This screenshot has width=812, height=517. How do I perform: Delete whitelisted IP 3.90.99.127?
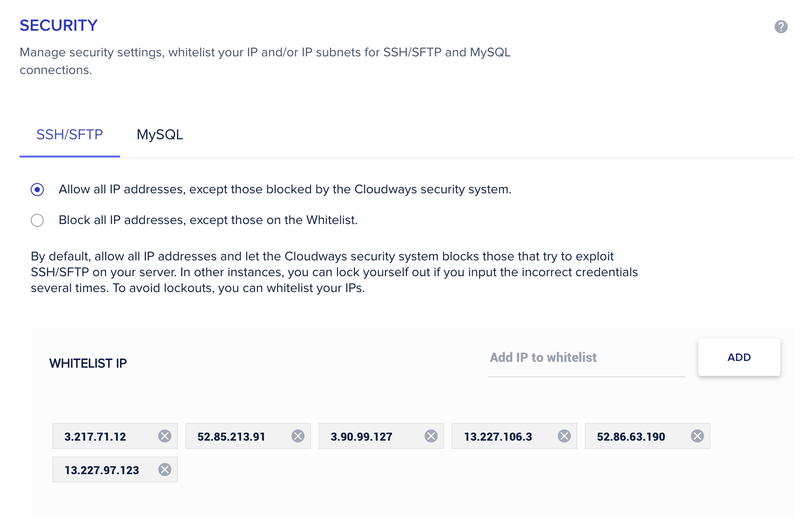pyautogui.click(x=431, y=436)
